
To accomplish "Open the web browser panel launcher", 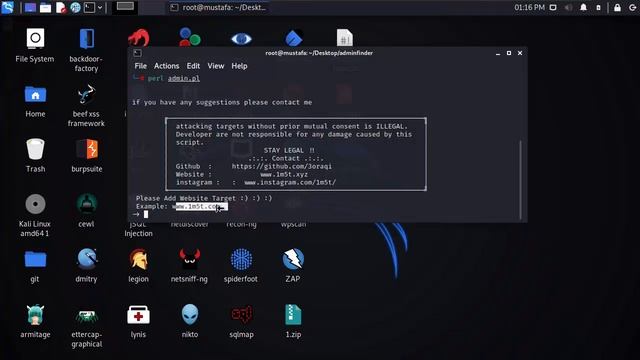I will click(75, 7).
